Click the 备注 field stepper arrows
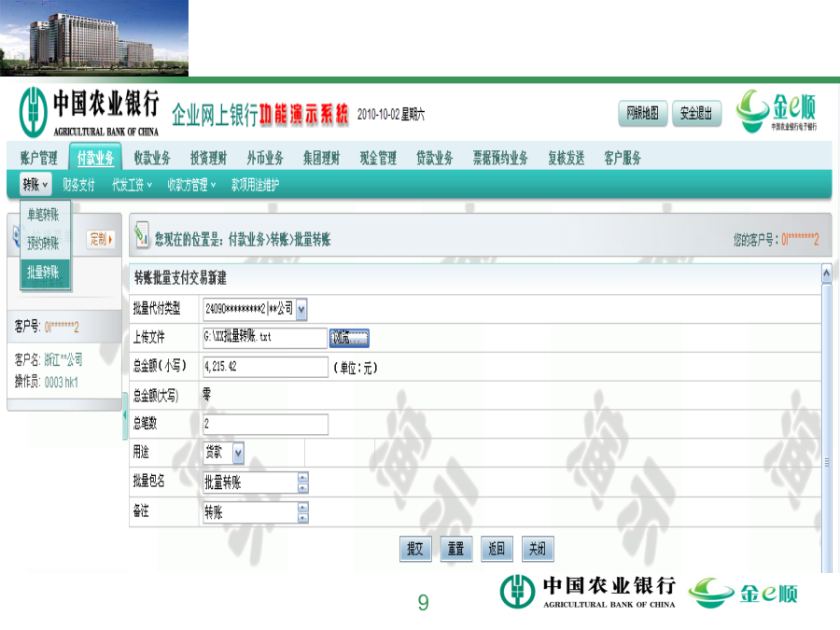 pos(302,512)
